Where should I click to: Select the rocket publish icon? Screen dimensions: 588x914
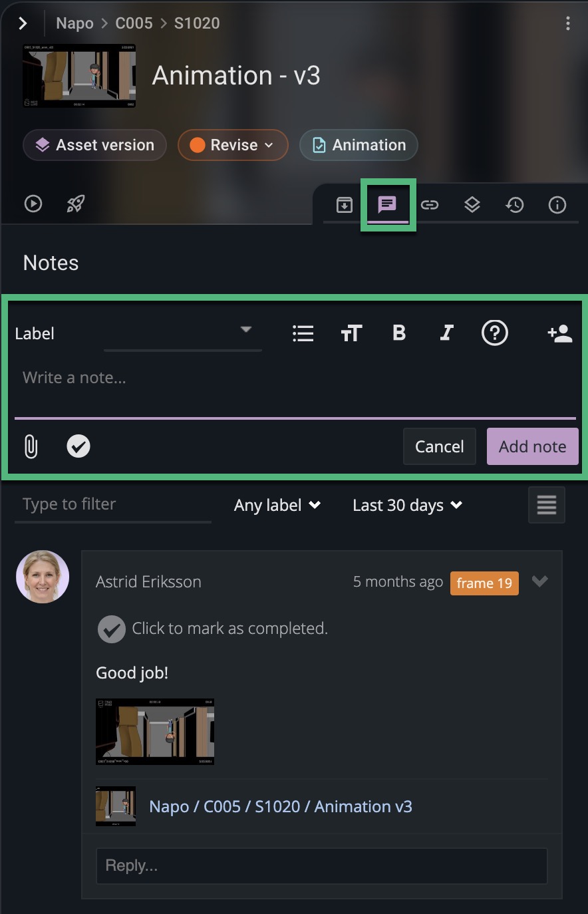(x=74, y=204)
